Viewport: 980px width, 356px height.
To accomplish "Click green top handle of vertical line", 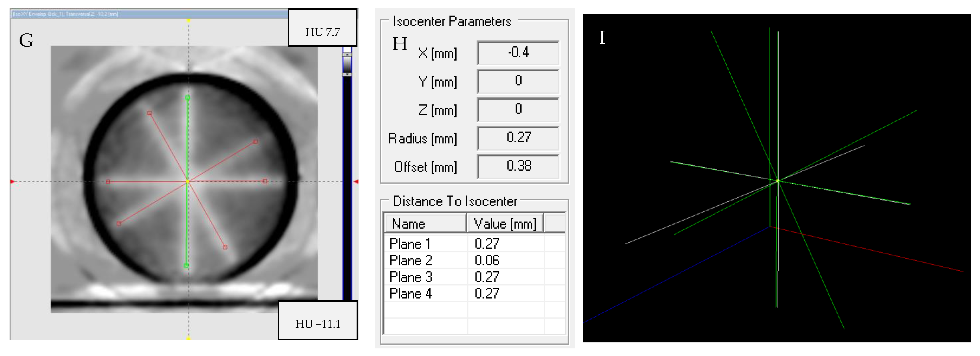I will tap(188, 98).
